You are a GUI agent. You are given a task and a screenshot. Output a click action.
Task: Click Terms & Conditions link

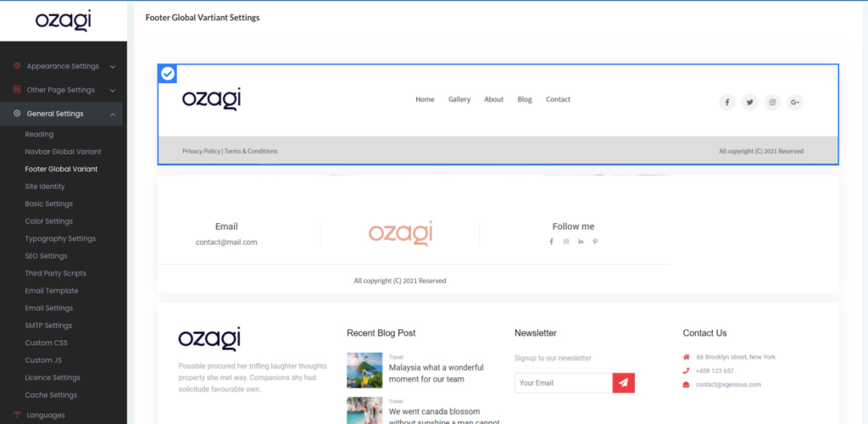tap(251, 151)
